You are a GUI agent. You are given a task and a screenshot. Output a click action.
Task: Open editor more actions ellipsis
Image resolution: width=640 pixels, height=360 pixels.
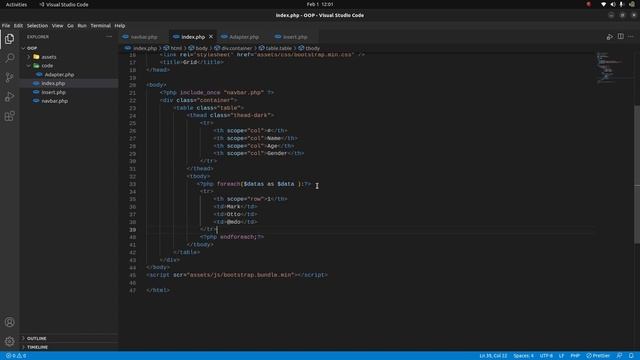coord(631,37)
